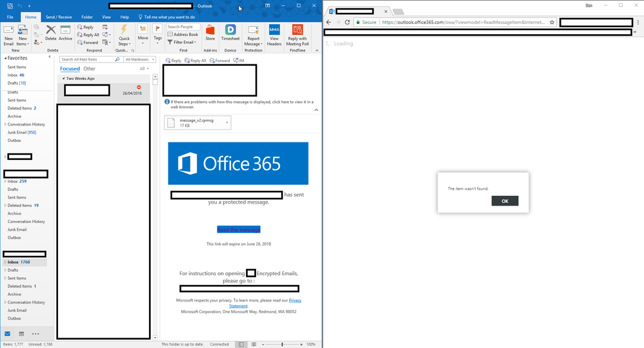Click View Headers MHA add-in
The image size is (644, 348).
click(x=274, y=35)
